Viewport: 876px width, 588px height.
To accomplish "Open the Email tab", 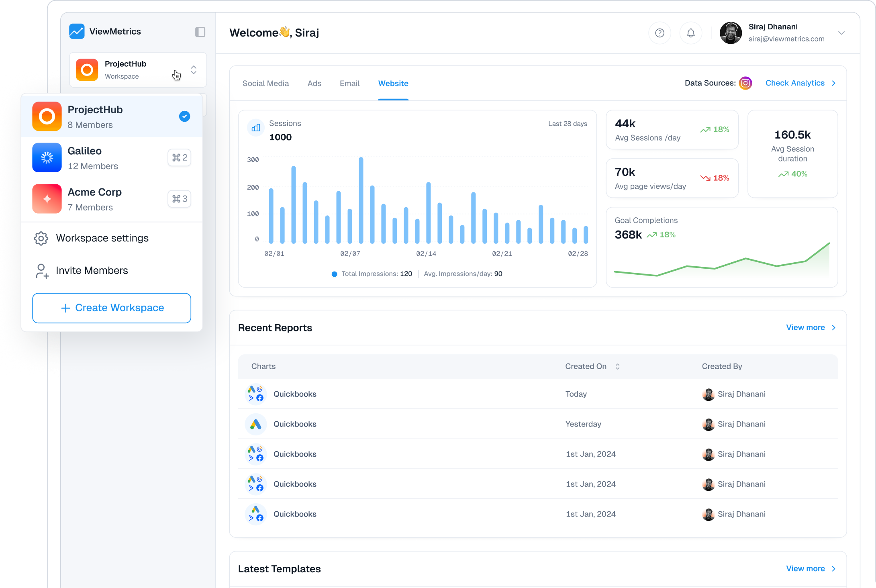I will [349, 84].
